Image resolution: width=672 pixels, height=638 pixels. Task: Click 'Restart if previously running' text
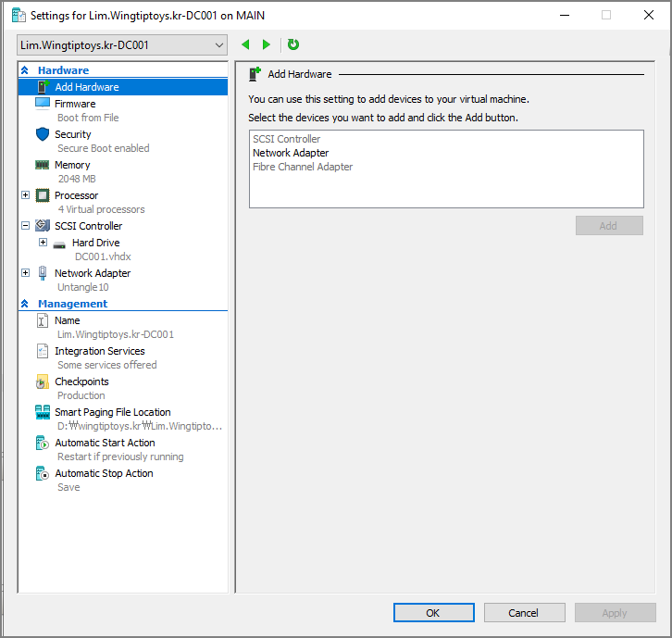120,457
